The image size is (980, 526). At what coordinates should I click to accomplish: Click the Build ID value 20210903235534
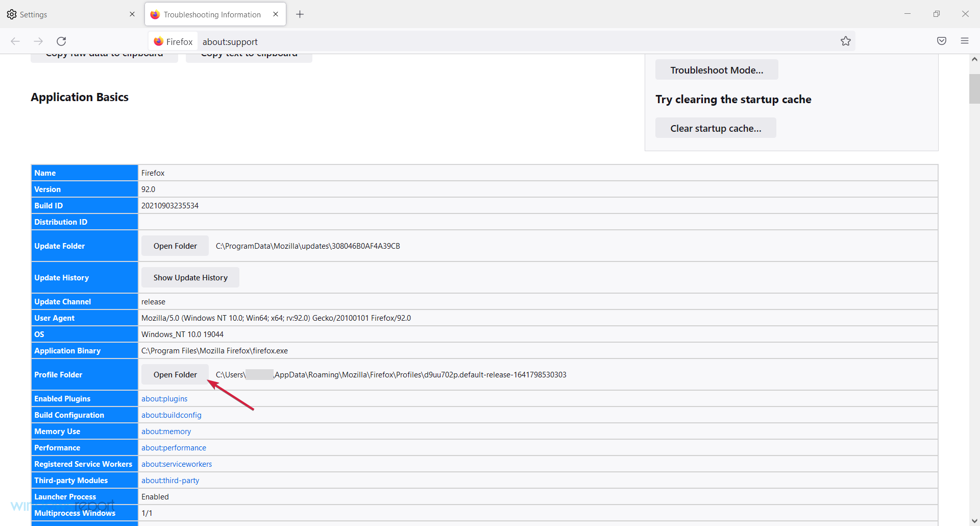[x=170, y=206]
